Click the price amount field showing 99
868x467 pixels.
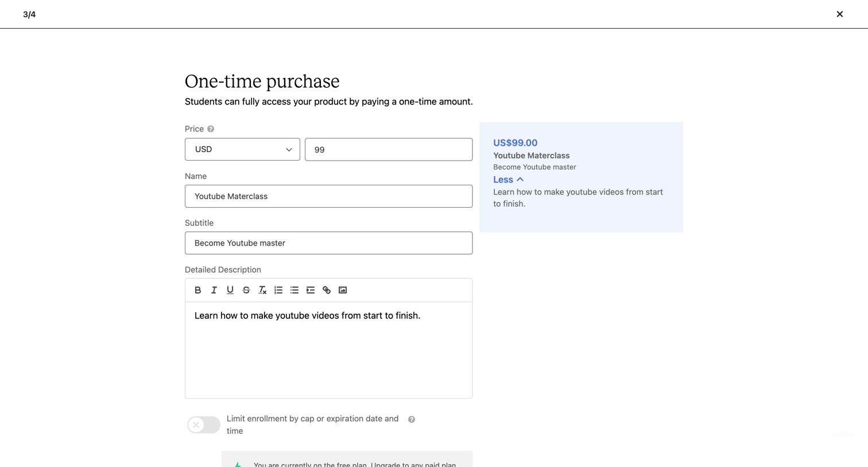389,149
